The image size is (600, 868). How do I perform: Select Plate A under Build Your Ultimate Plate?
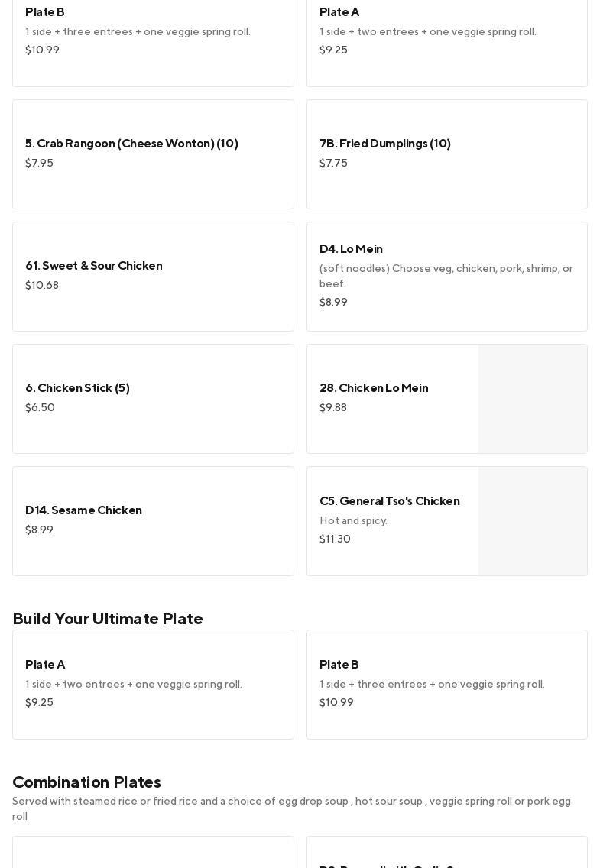pyautogui.click(x=153, y=684)
